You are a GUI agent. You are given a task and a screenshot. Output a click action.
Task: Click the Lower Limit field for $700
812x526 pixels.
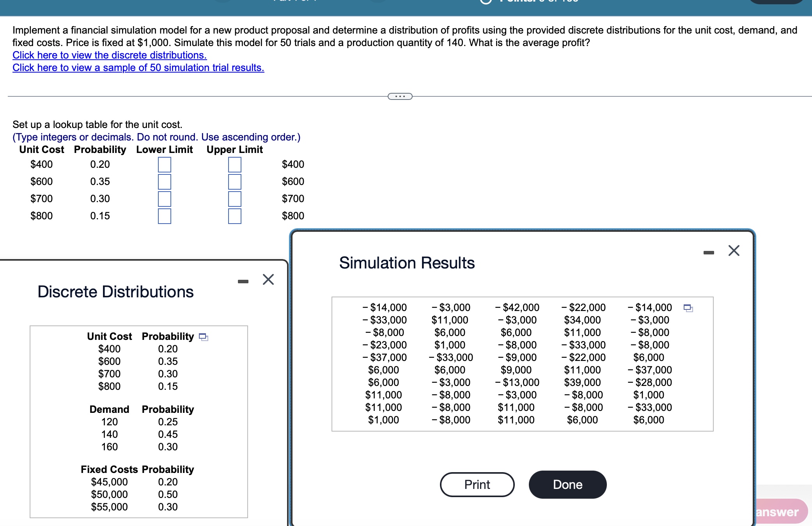[x=164, y=199]
